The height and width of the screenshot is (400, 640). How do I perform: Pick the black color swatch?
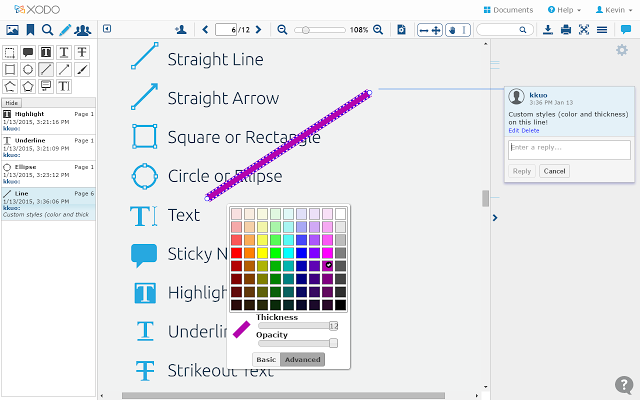340,305
